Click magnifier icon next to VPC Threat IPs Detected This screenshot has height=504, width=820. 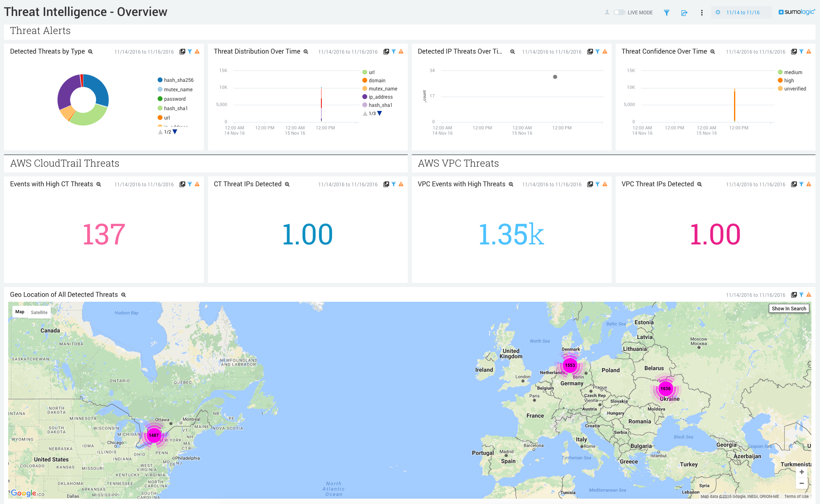[700, 184]
